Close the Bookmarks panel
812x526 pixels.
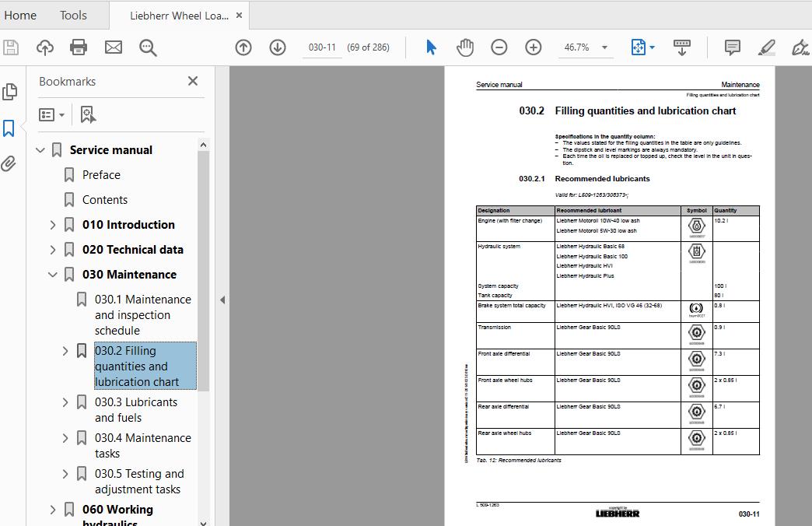point(193,81)
